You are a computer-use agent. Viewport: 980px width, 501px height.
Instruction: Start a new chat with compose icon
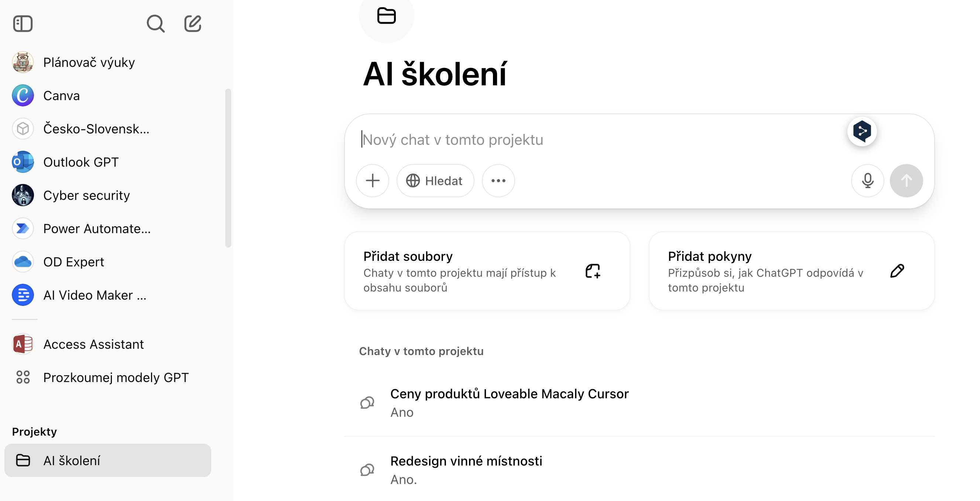pyautogui.click(x=192, y=24)
